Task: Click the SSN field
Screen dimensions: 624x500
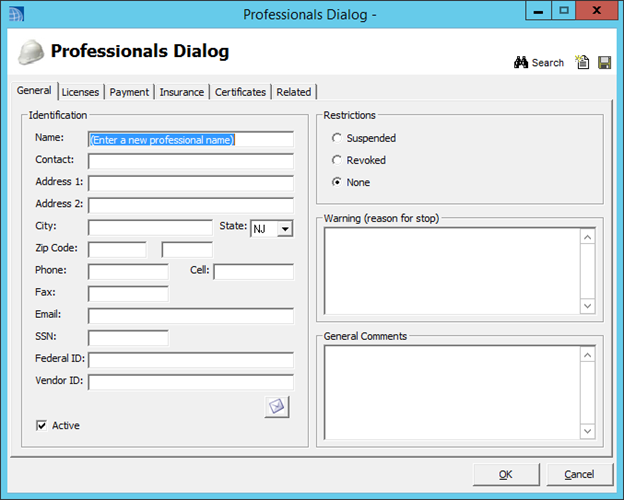Action: click(128, 338)
